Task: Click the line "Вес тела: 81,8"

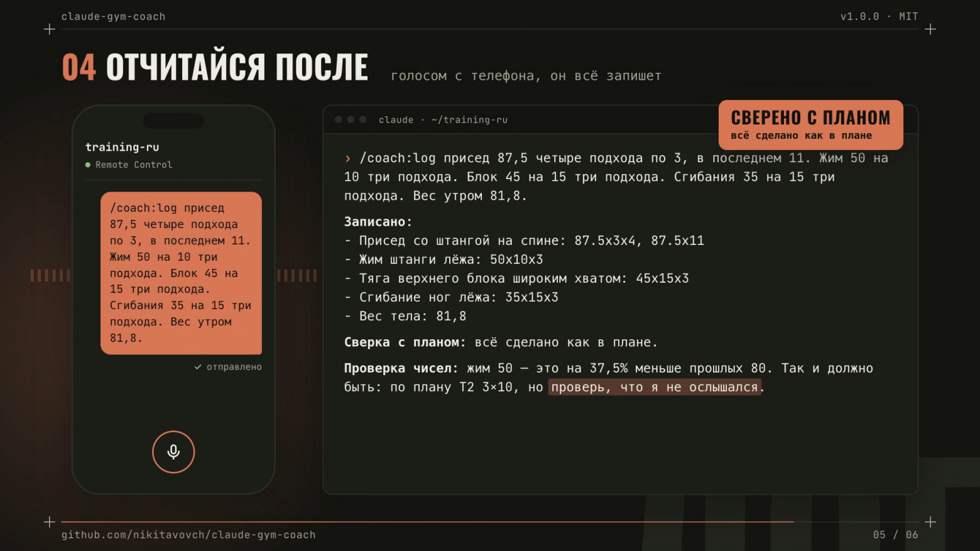Action: [405, 316]
